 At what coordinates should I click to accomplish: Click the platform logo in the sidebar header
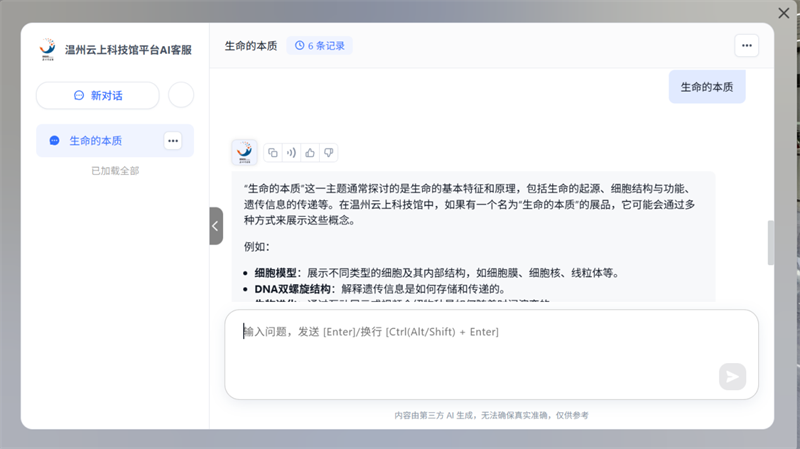point(47,48)
